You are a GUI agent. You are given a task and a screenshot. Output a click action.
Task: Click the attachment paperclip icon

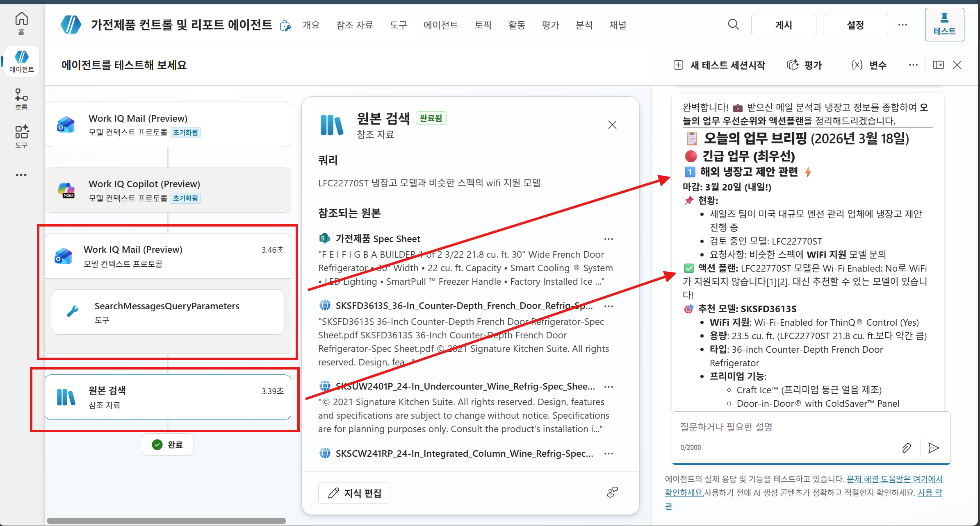pos(907,448)
